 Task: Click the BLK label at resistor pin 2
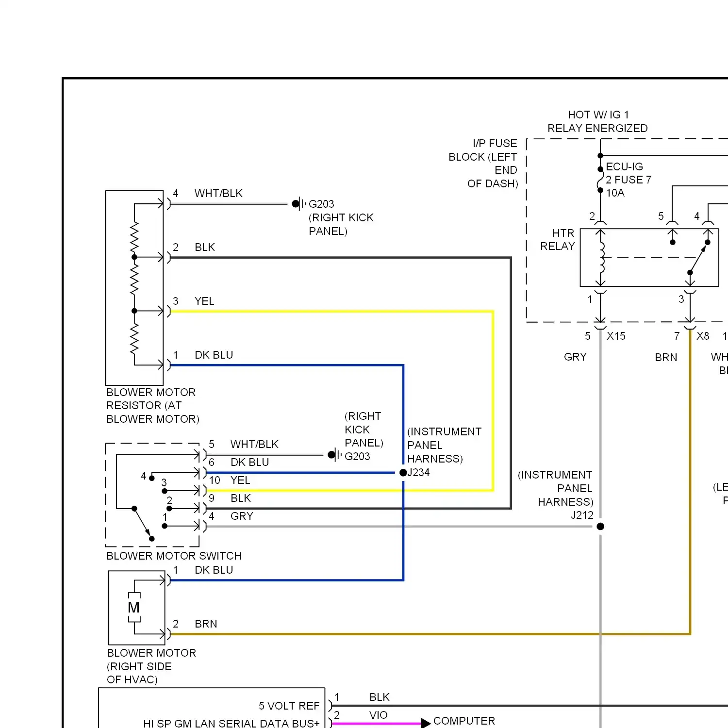[204, 247]
